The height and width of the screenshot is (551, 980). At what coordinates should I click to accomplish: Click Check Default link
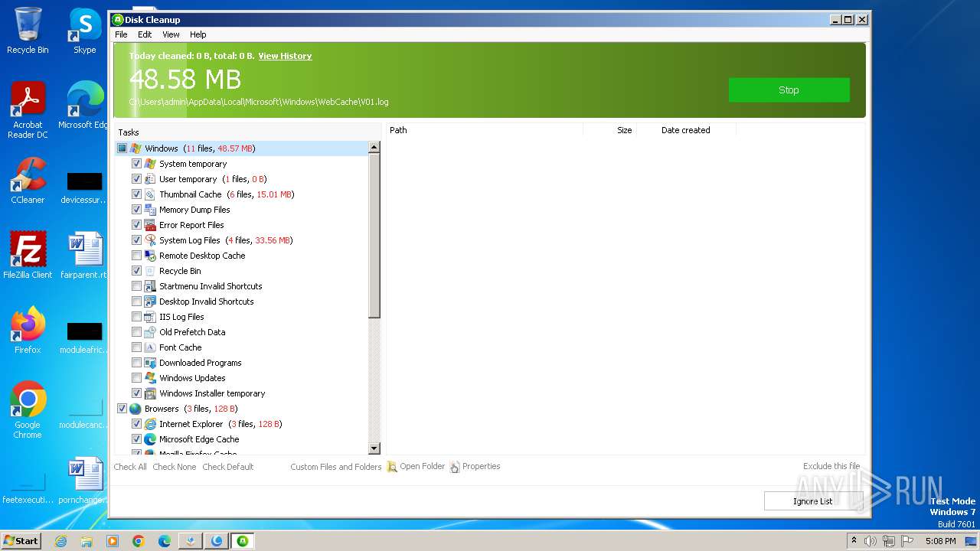(x=227, y=467)
